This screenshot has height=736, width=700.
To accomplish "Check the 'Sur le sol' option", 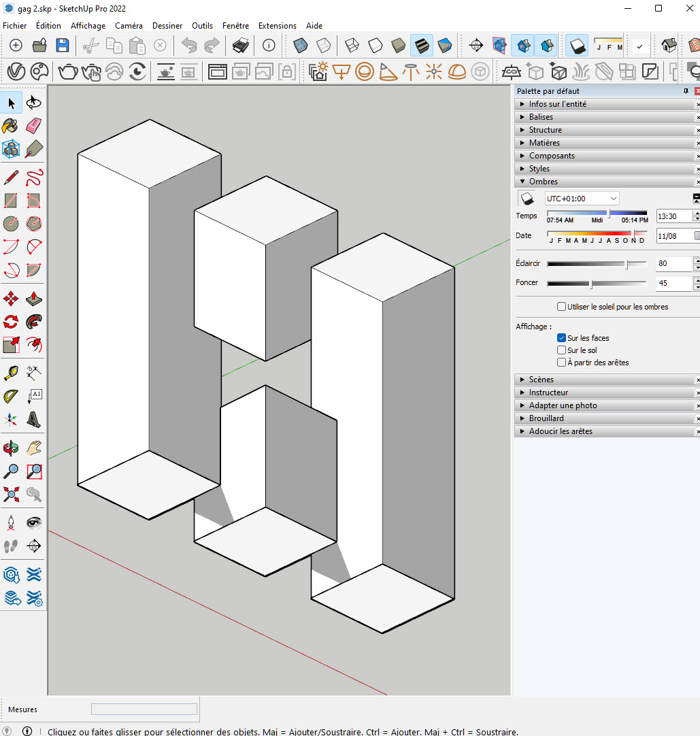I will pyautogui.click(x=561, y=350).
